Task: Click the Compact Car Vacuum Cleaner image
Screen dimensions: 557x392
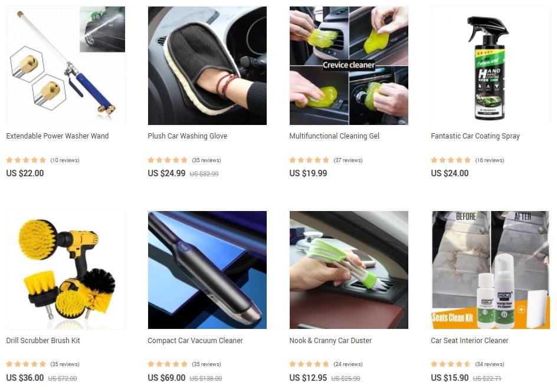Action: [x=207, y=270]
